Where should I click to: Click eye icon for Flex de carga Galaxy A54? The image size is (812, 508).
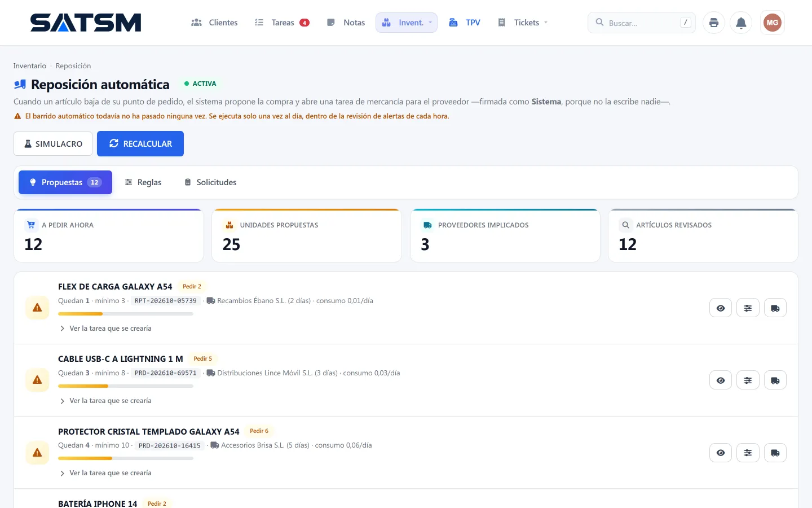(x=721, y=308)
